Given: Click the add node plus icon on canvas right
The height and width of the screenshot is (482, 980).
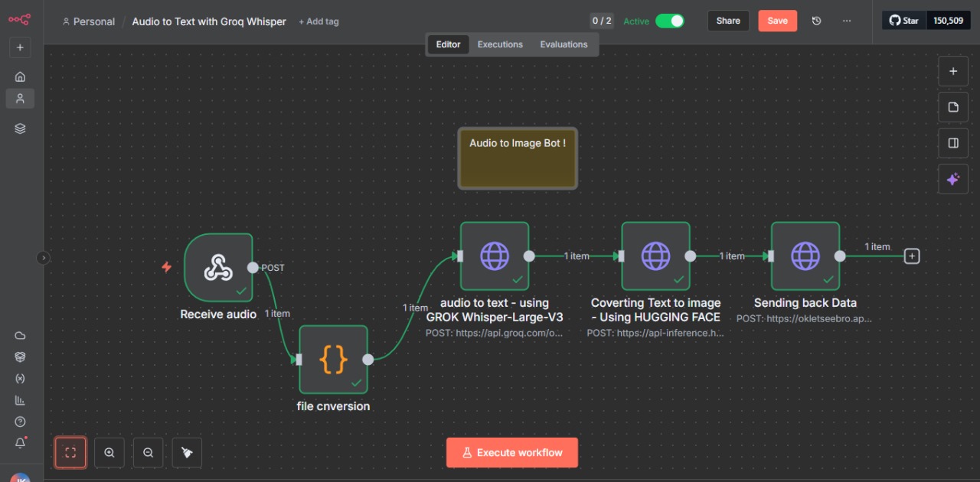Looking at the screenshot, I should [953, 71].
